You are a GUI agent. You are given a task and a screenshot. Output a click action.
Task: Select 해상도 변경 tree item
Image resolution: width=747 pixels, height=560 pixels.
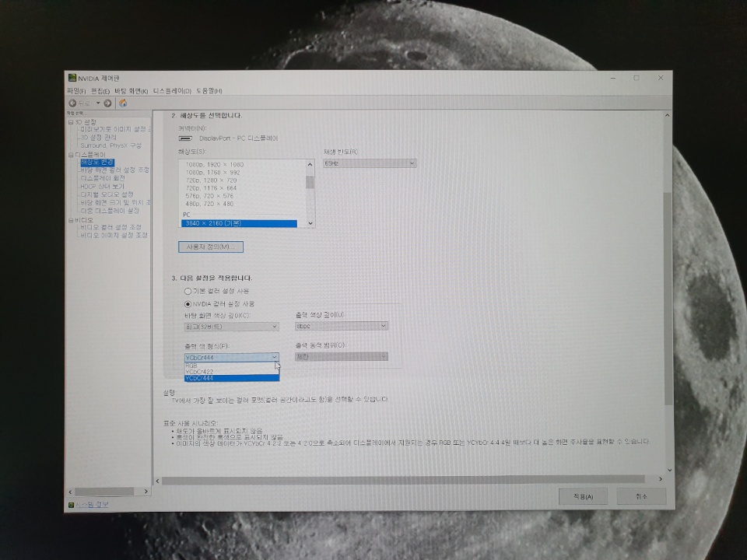click(97, 163)
